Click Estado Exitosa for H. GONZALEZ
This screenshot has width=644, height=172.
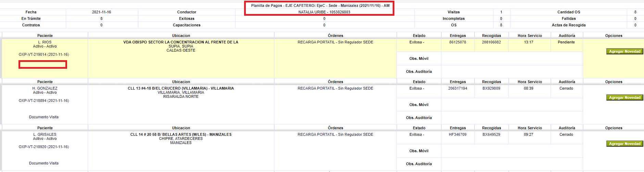point(417,88)
